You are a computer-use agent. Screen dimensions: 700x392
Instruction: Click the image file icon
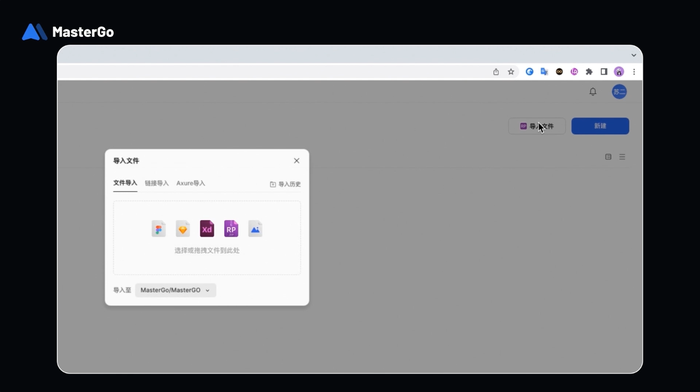255,229
